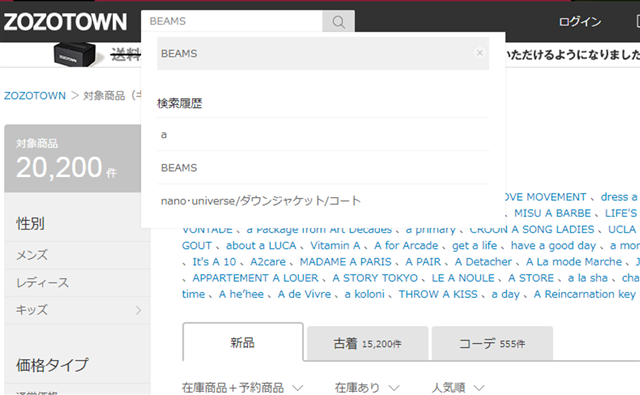Open the A STORY TOKYO brand link

pos(375,278)
